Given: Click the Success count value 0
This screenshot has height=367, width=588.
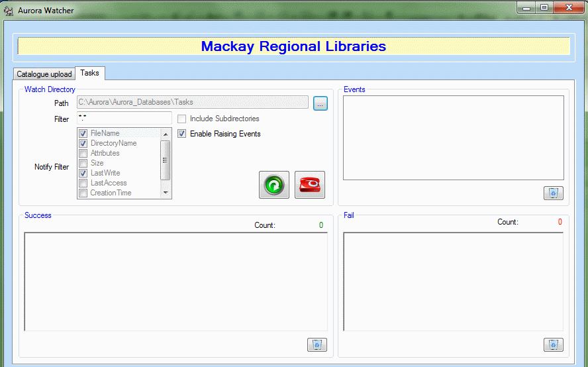Looking at the screenshot, I should [x=321, y=225].
